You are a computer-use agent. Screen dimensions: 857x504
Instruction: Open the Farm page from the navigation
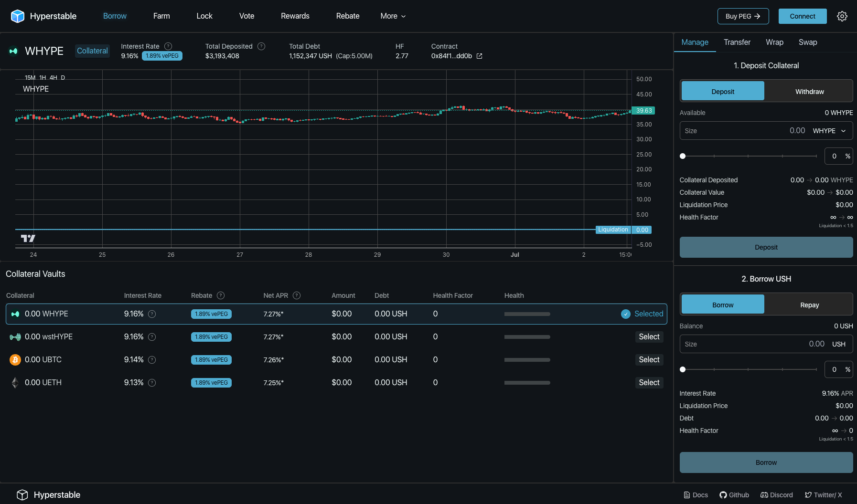[x=161, y=16]
